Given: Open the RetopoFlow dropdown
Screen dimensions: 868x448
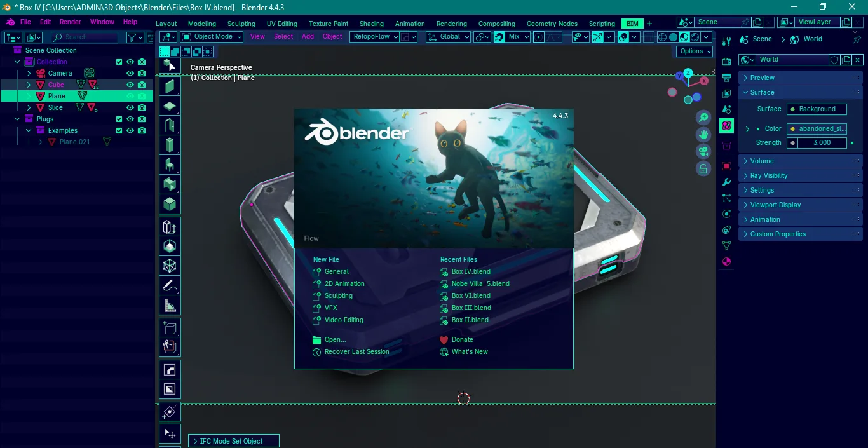Looking at the screenshot, I should [374, 37].
